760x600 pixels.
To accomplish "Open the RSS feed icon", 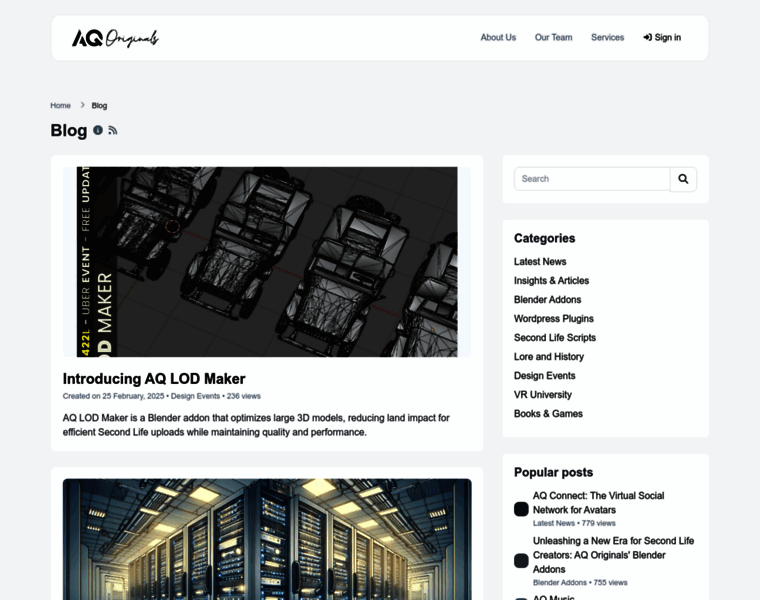I will 113,130.
